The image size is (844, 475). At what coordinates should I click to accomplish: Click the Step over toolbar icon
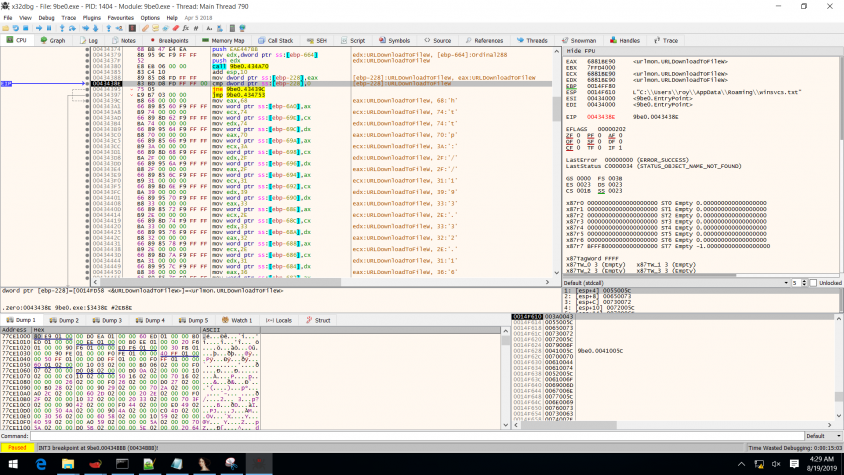pyautogui.click(x=72, y=28)
